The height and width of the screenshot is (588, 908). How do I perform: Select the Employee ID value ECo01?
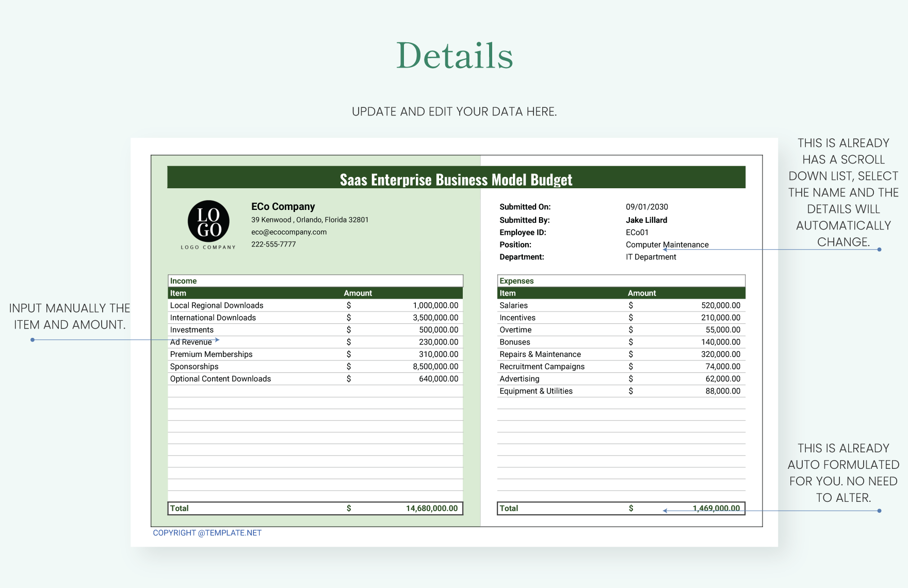pos(638,232)
